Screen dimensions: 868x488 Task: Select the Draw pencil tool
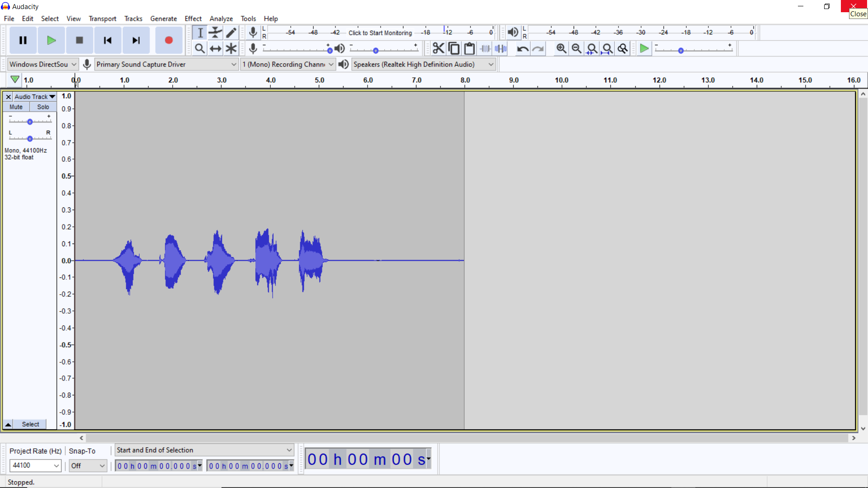(x=231, y=33)
